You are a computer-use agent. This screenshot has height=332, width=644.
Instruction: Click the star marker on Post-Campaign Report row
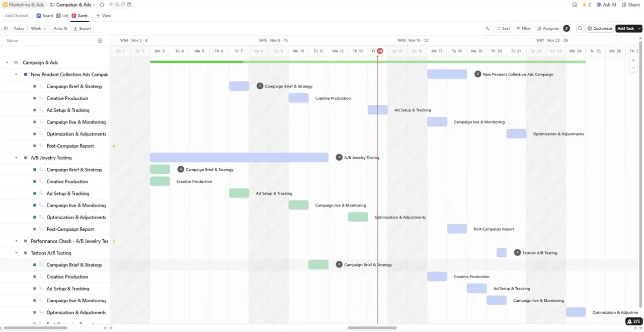(114, 146)
